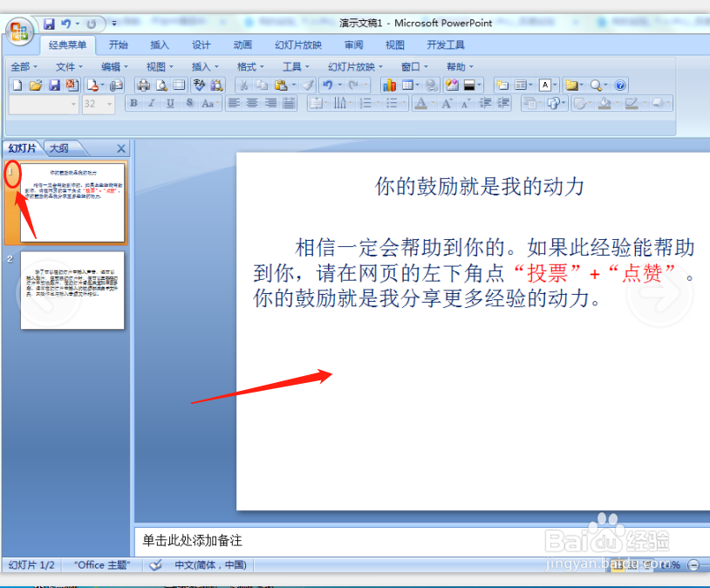This screenshot has height=588, width=710.
Task: Open the slide layout dropdown
Action: 523,85
